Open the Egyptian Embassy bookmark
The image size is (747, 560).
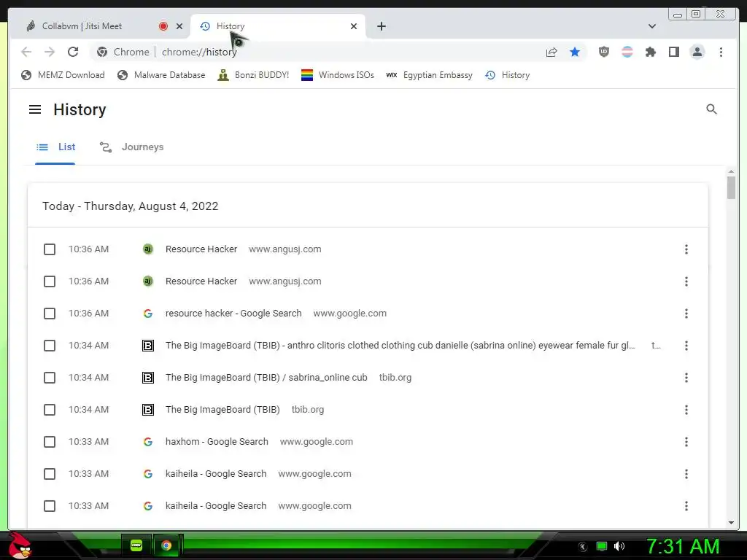tap(429, 75)
